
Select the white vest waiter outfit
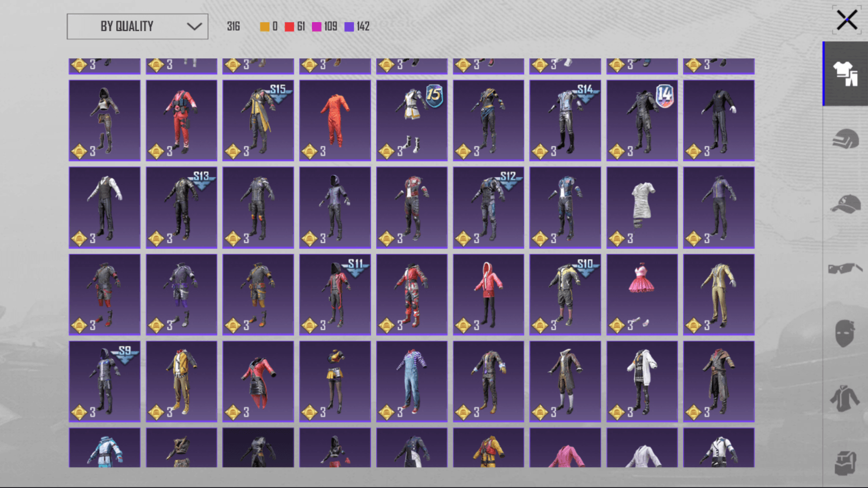tap(104, 207)
